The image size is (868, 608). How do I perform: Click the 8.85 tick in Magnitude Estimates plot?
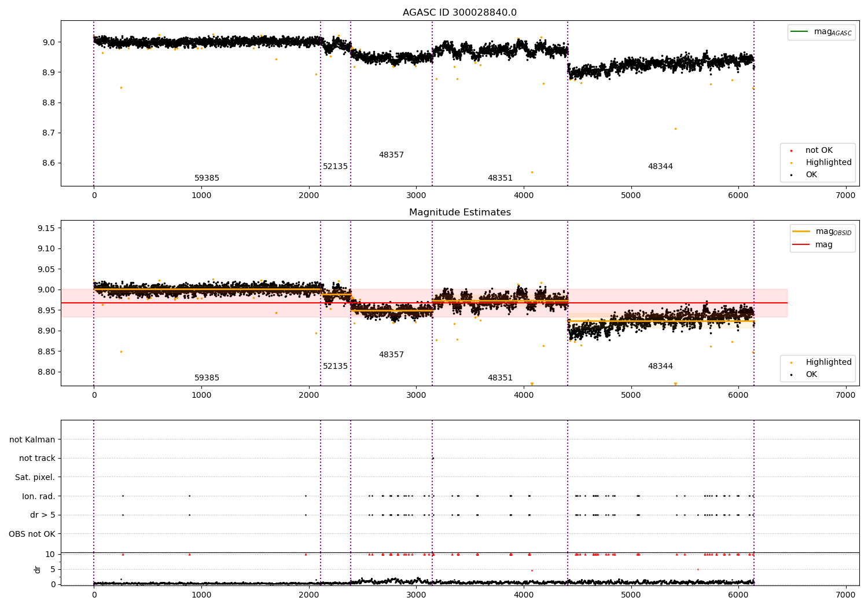point(46,352)
